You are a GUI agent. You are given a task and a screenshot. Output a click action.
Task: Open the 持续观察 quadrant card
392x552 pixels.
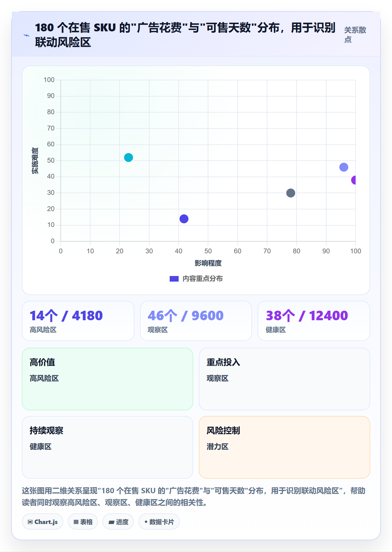[108, 447]
